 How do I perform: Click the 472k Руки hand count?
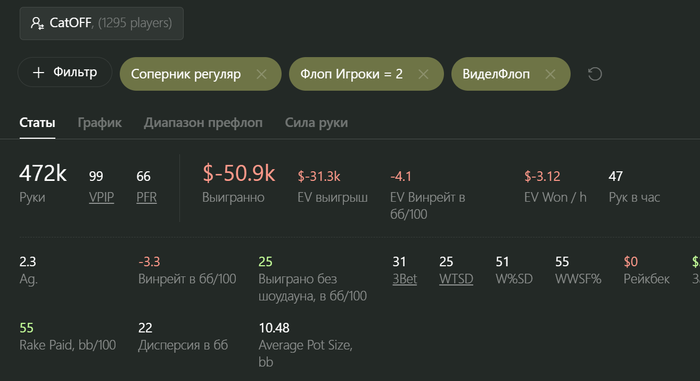tap(43, 173)
